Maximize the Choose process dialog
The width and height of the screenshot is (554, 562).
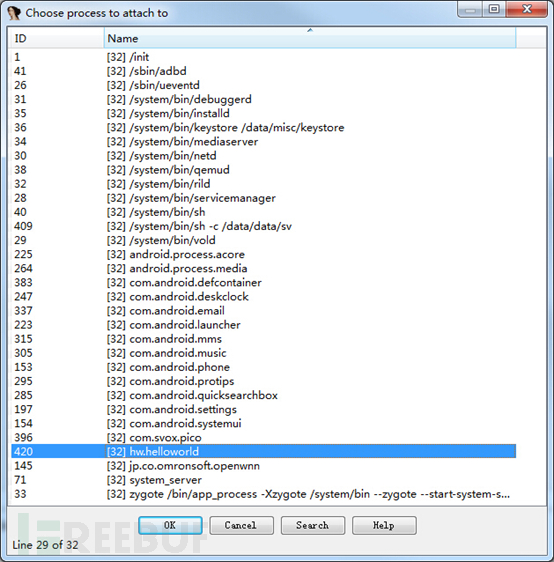(x=494, y=9)
